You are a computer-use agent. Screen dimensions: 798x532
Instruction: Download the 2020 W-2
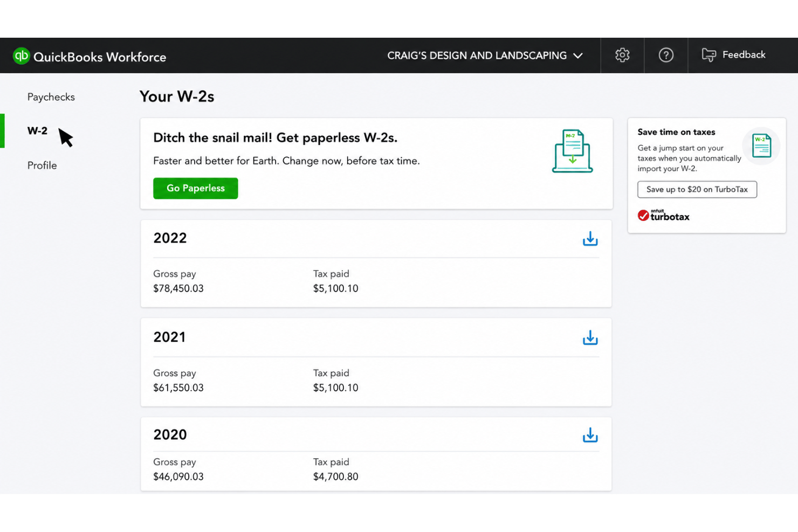click(x=590, y=435)
